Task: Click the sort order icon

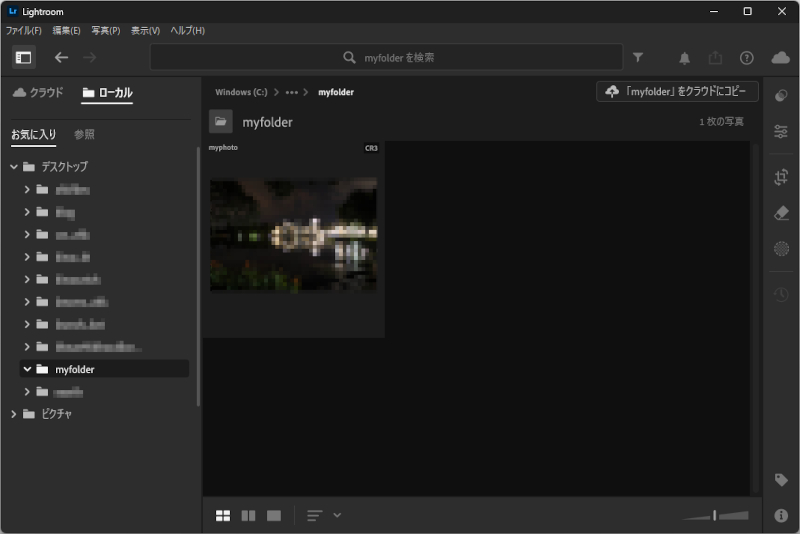Action: click(314, 516)
